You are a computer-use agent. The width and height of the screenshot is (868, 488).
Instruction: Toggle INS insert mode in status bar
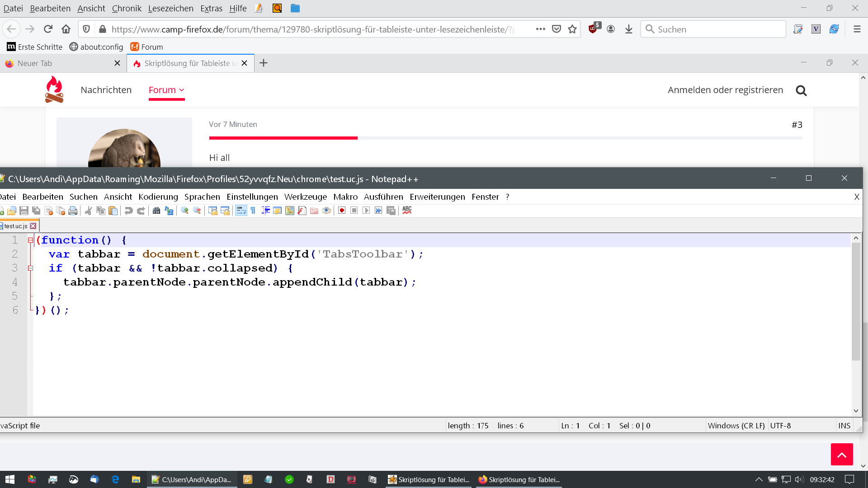[x=844, y=426]
